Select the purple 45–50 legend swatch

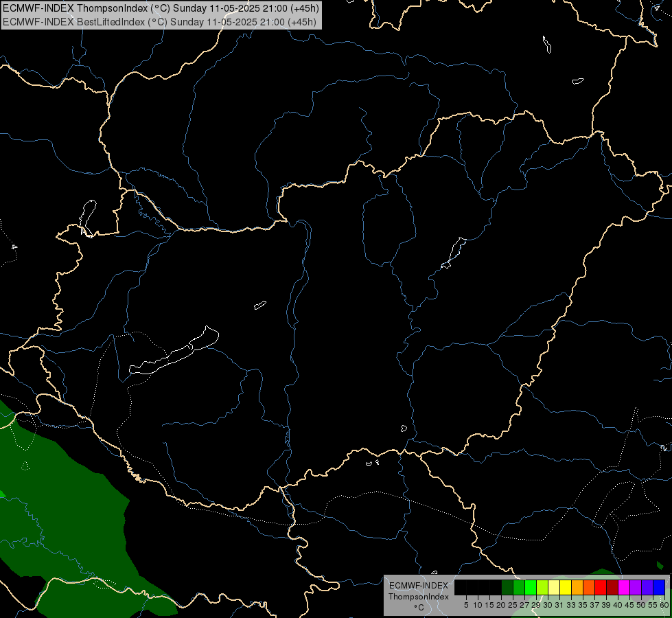(x=636, y=587)
